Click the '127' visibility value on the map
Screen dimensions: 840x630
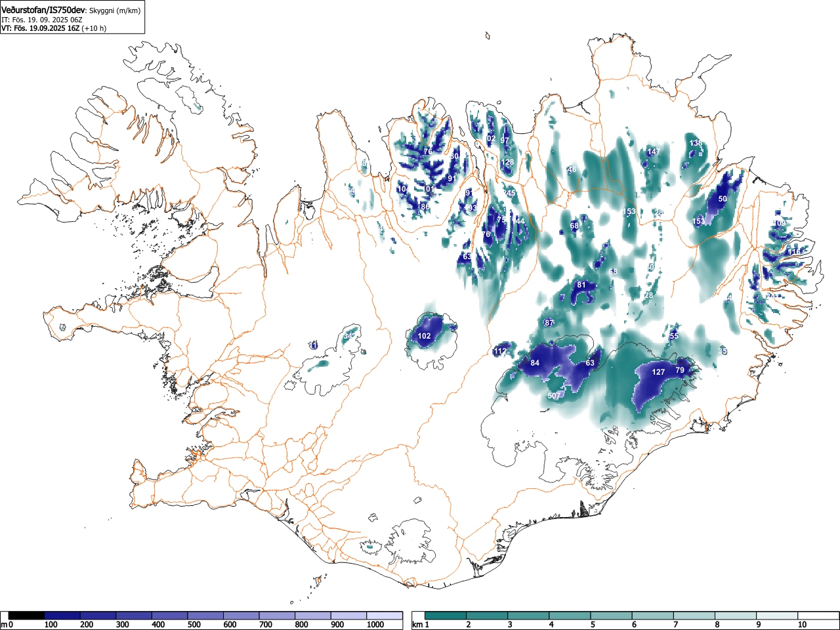[x=658, y=372]
